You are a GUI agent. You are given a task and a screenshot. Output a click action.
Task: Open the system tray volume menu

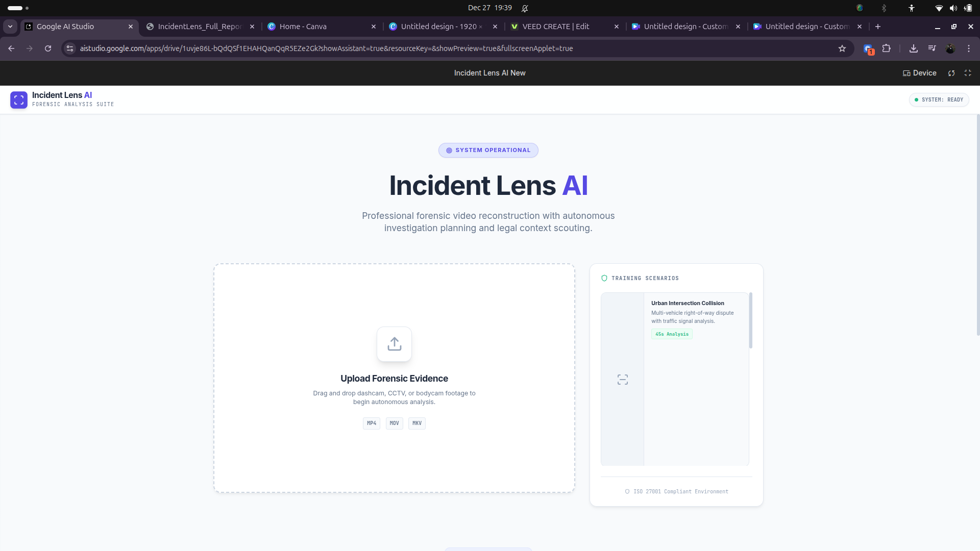[x=953, y=8]
